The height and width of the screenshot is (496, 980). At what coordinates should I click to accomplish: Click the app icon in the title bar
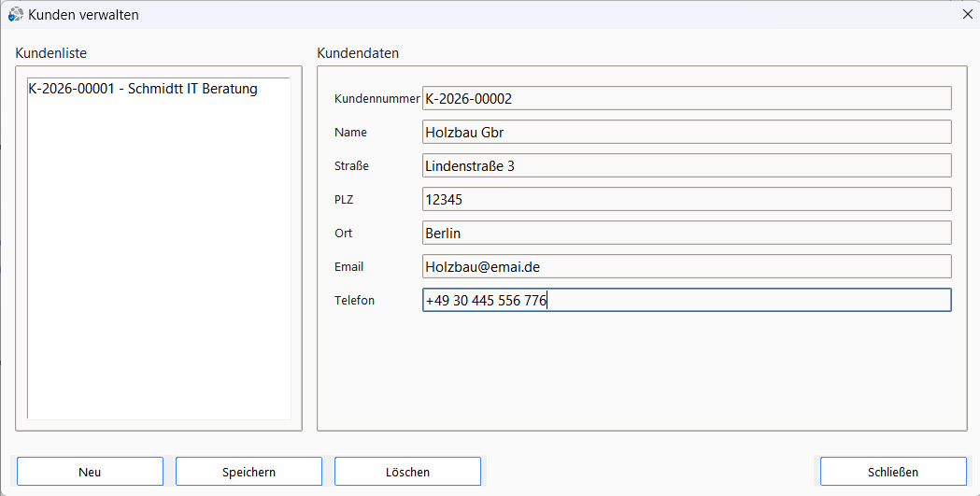[x=16, y=14]
